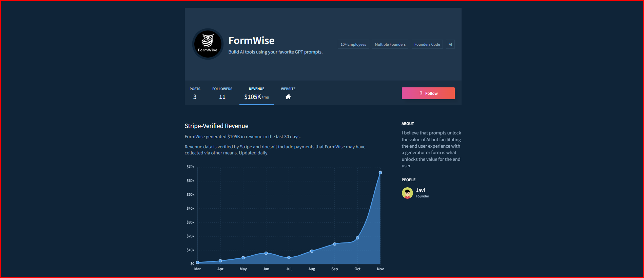Click the Oct data point on chart

coord(357,238)
